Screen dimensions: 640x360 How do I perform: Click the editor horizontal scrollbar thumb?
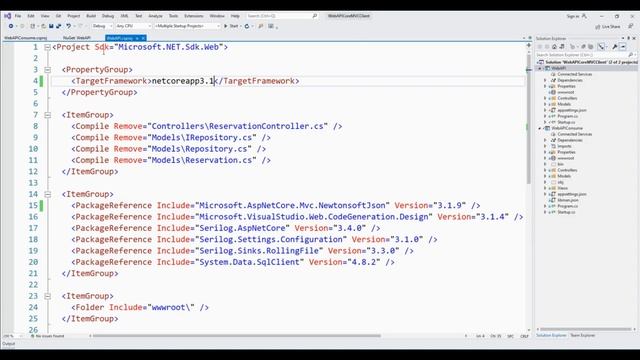237,336
